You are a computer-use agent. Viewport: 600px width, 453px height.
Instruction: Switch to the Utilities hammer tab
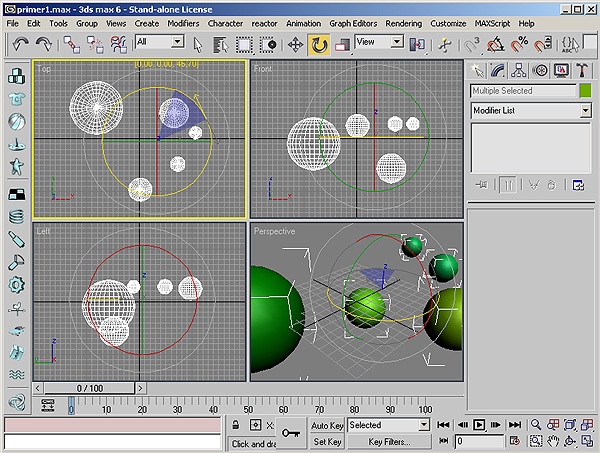click(581, 69)
